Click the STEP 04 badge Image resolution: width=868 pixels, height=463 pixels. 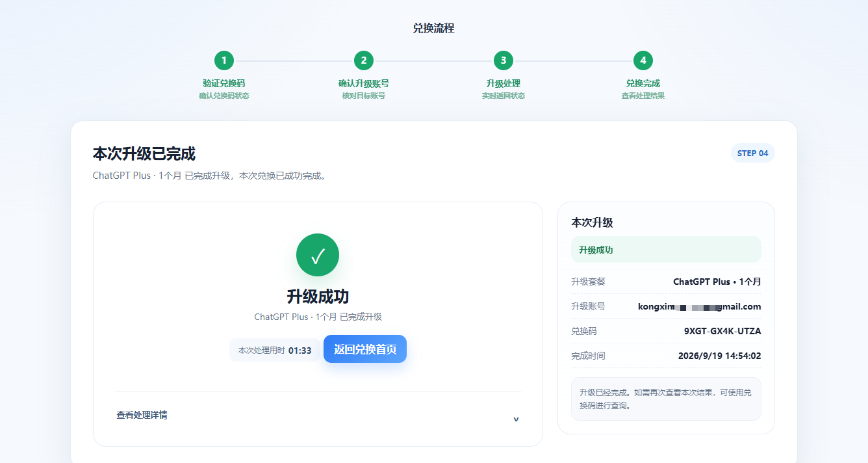tap(753, 153)
